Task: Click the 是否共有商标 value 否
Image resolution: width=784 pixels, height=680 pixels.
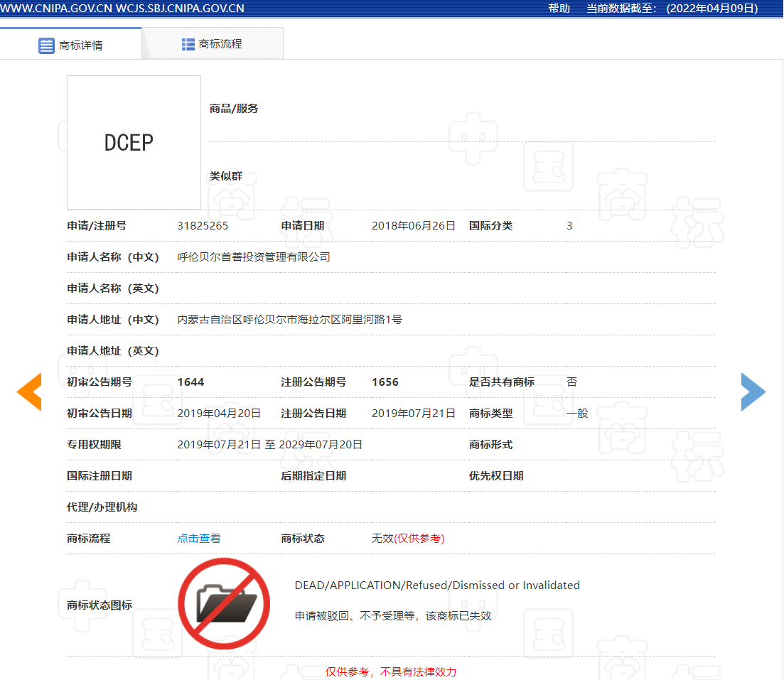Action: pyautogui.click(x=572, y=382)
